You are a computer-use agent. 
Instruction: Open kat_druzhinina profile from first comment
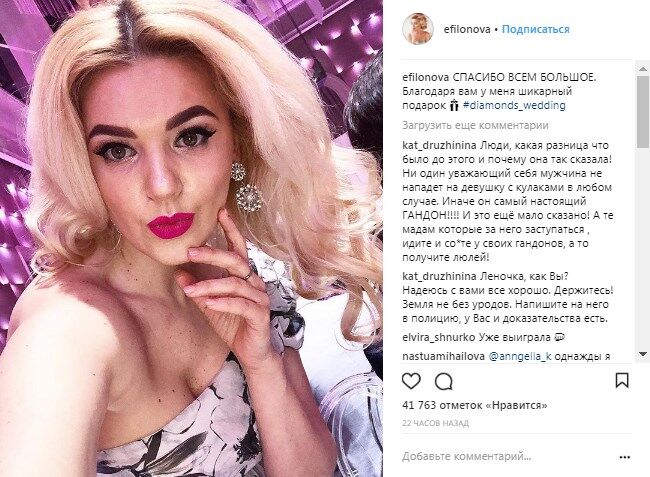click(x=439, y=146)
